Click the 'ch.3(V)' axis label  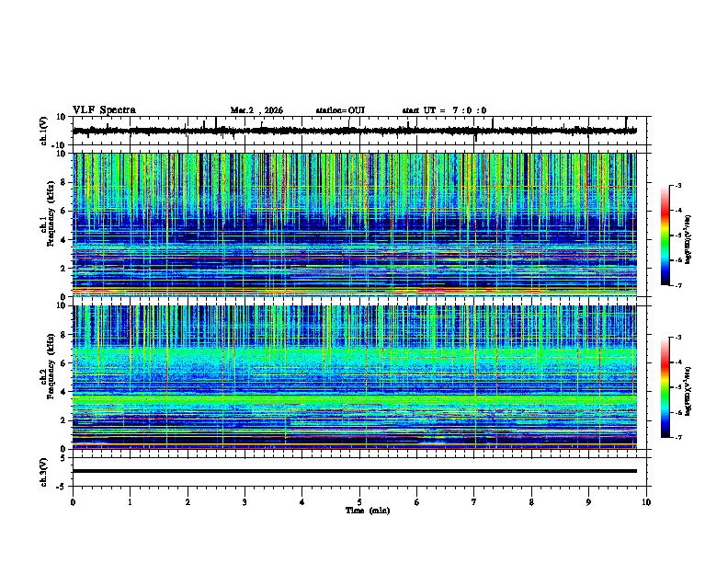[x=44, y=472]
